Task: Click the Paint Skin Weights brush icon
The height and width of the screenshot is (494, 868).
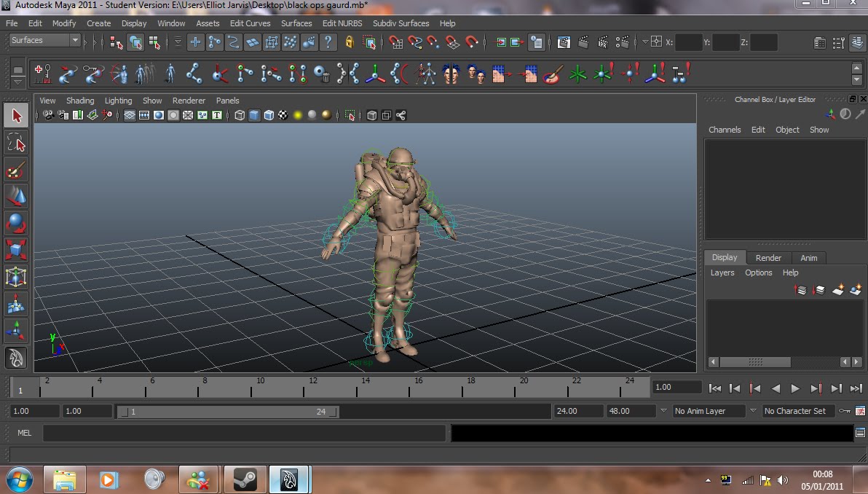Action: (553, 74)
